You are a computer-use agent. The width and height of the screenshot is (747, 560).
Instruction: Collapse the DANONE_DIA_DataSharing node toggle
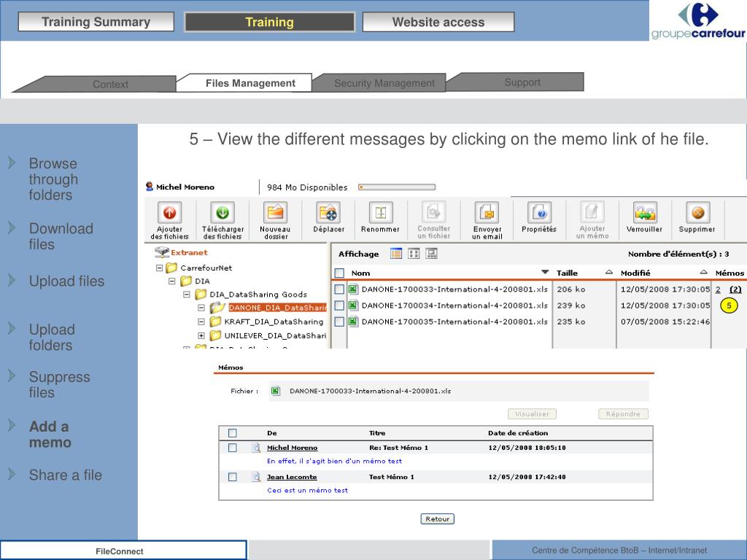click(201, 308)
